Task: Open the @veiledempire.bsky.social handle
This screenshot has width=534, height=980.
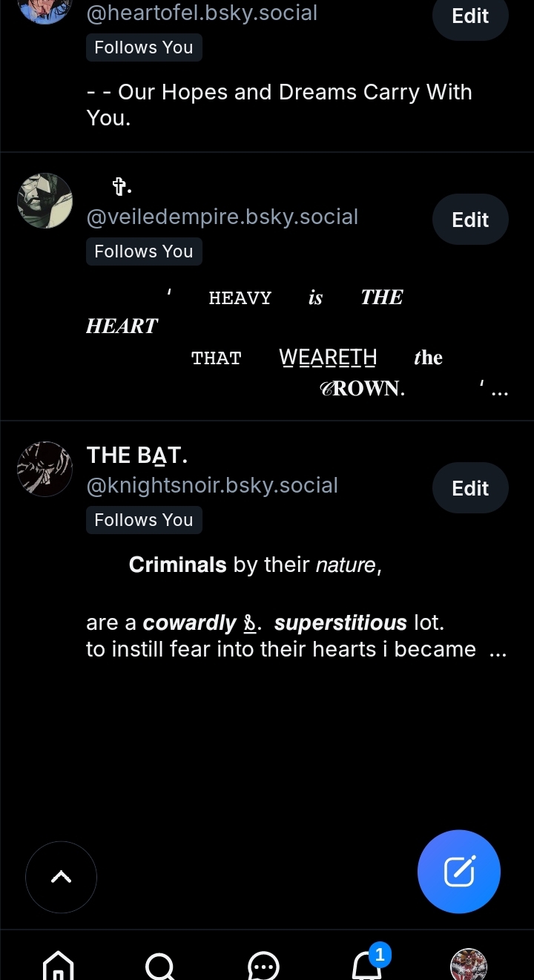Action: (222, 217)
